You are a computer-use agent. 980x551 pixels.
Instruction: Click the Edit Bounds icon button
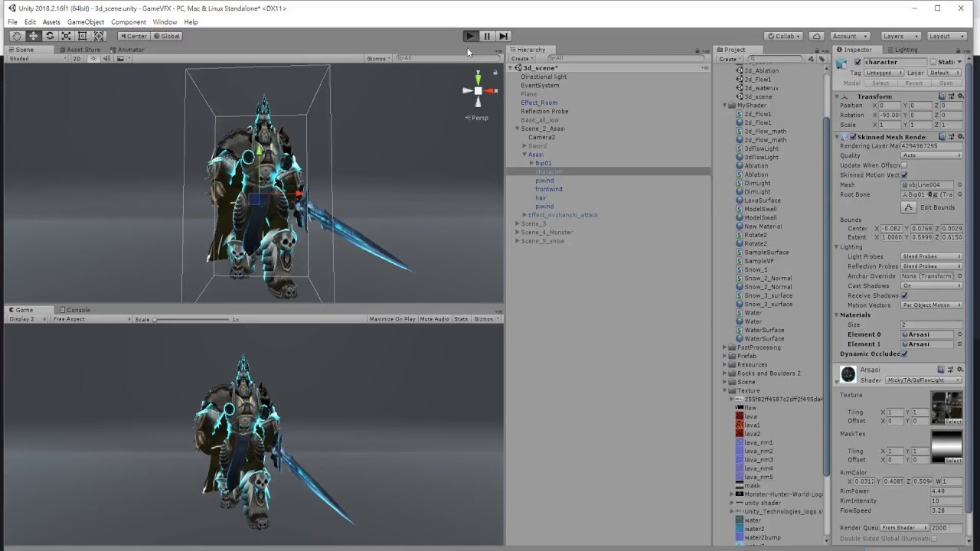909,207
